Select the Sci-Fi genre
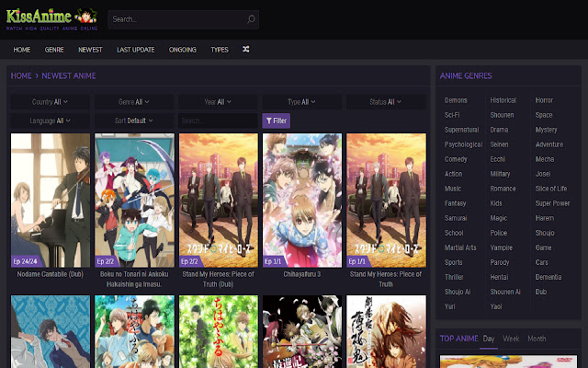The height and width of the screenshot is (368, 588). 452,115
